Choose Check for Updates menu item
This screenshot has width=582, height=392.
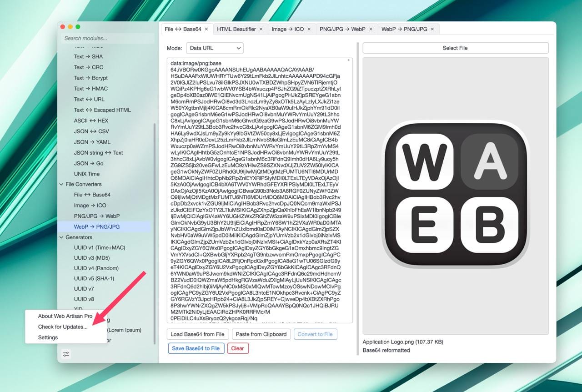pos(63,327)
